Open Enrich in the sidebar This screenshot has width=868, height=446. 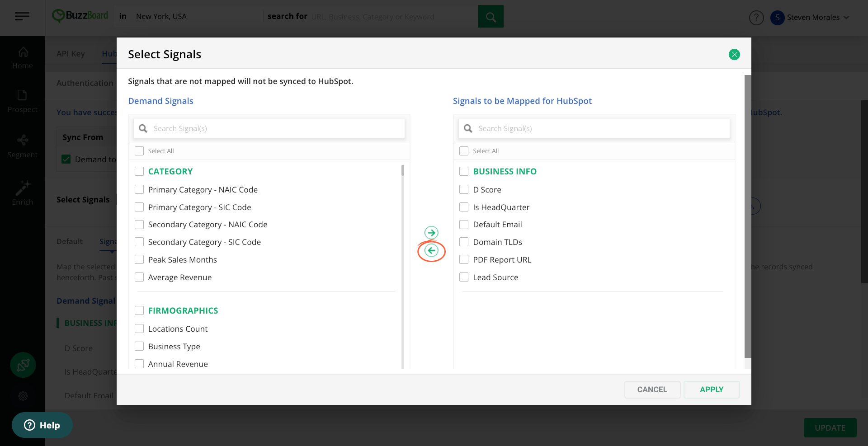pyautogui.click(x=23, y=193)
